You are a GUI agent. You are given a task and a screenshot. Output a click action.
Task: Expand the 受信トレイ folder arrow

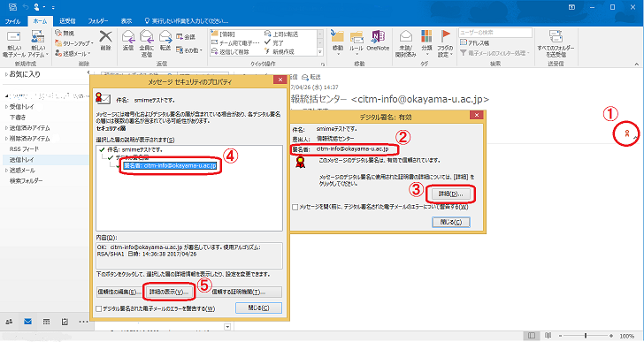[x=6, y=107]
